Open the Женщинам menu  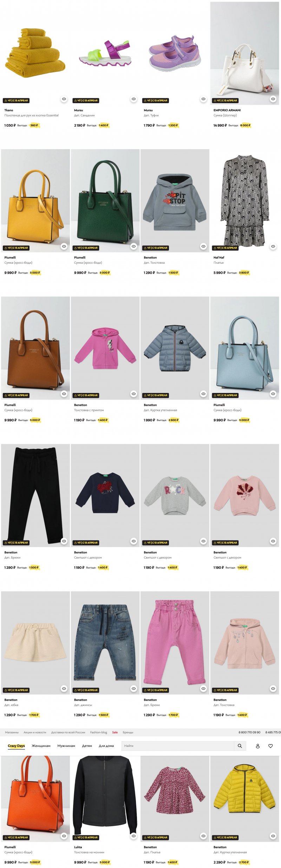pos(41,746)
